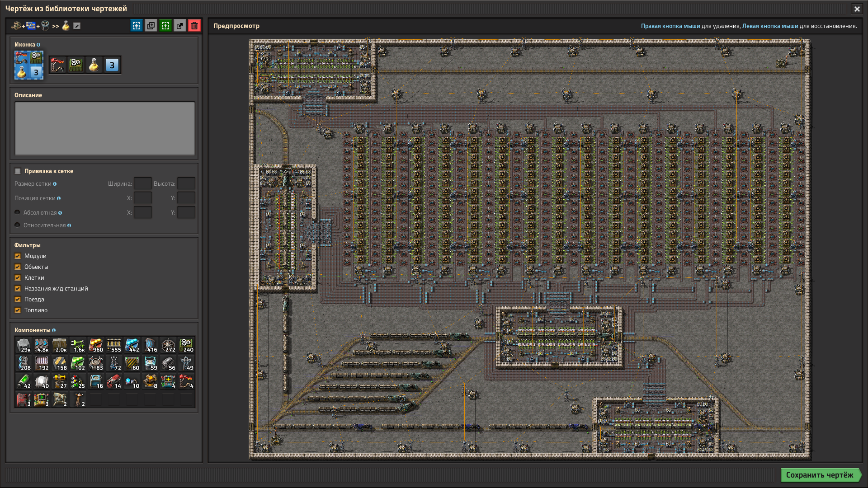
Task: Click the info icon next to Иконка
Action: click(x=38, y=45)
